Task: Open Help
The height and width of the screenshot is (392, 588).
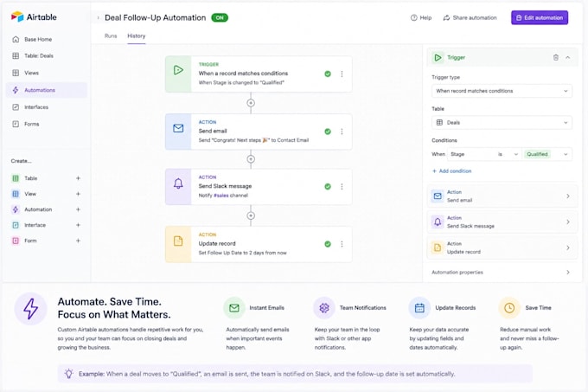Action: (421, 17)
